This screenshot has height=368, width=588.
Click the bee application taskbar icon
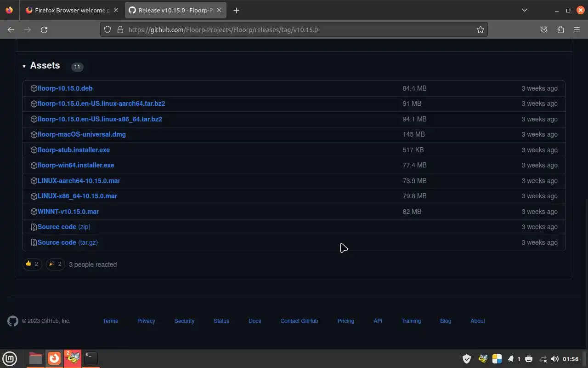(x=73, y=358)
